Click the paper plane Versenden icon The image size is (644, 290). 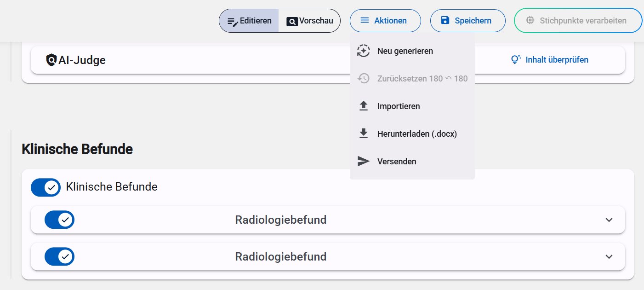[x=364, y=162]
